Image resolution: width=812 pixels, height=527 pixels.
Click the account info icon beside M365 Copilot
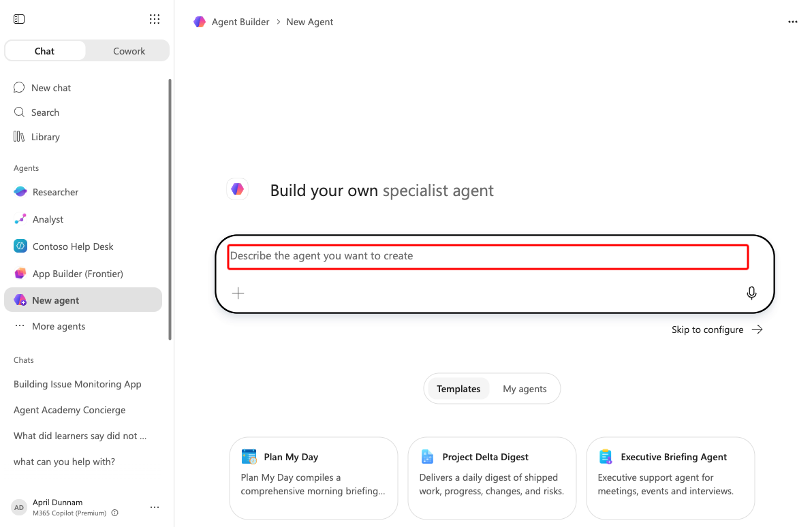115,513
